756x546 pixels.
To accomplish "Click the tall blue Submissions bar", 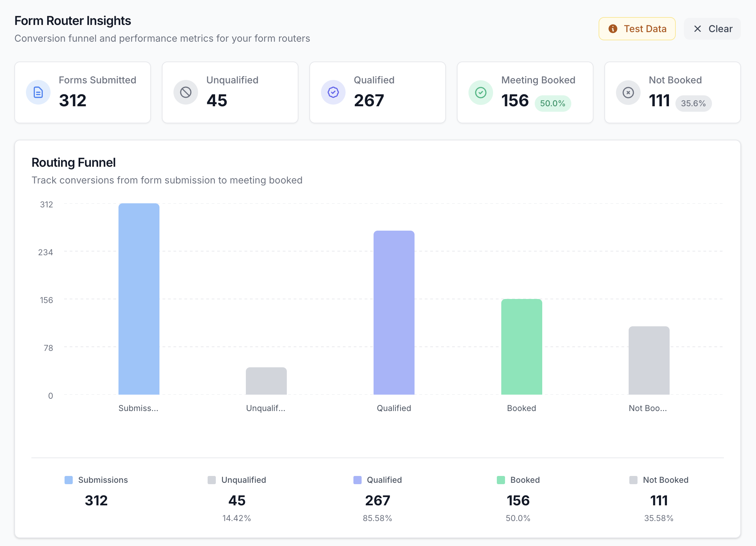I will pyautogui.click(x=139, y=299).
